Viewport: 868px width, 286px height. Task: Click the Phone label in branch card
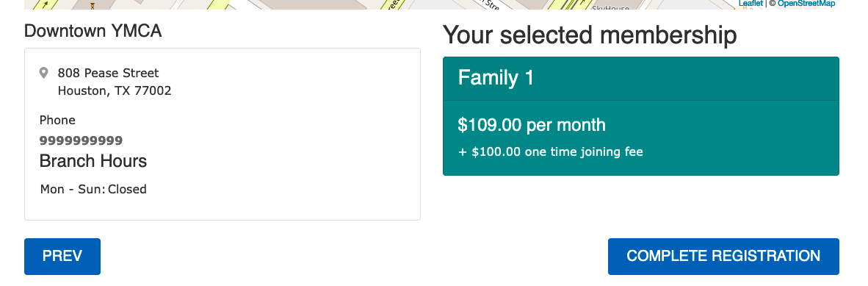point(57,121)
